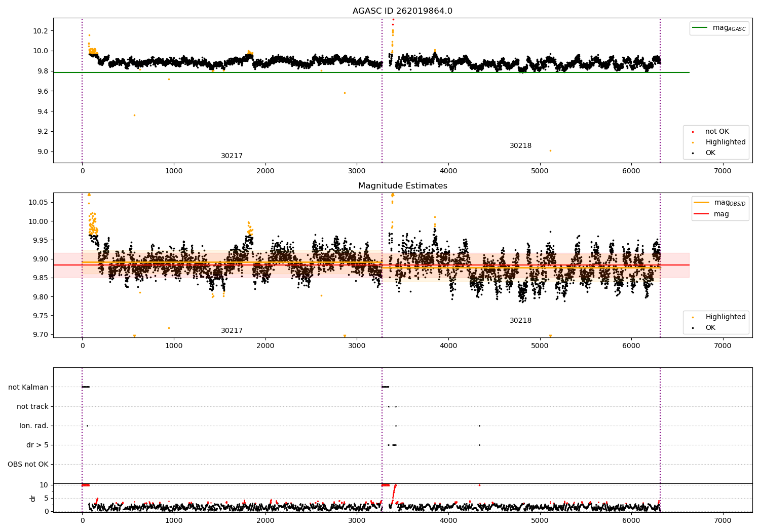Click the 30217 label in the top plot
The height and width of the screenshot is (532, 760).
(x=232, y=156)
